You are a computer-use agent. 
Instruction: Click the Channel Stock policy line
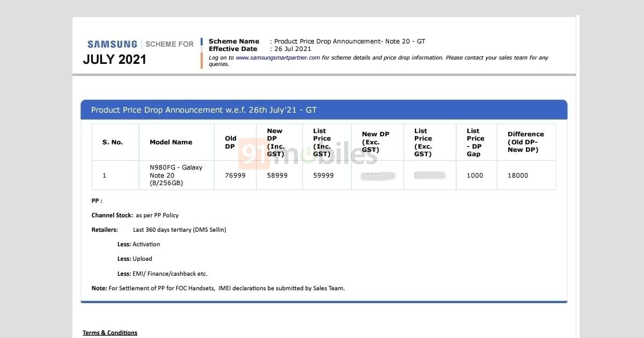[135, 215]
